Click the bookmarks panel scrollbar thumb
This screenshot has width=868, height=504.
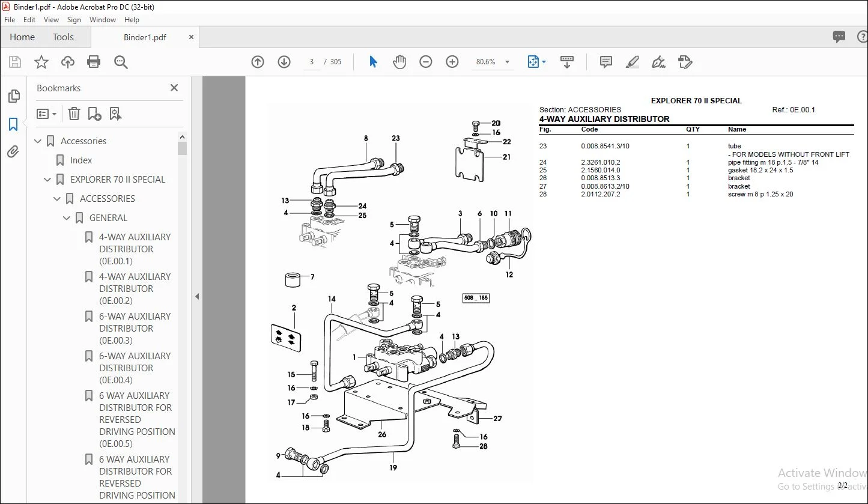[182, 148]
